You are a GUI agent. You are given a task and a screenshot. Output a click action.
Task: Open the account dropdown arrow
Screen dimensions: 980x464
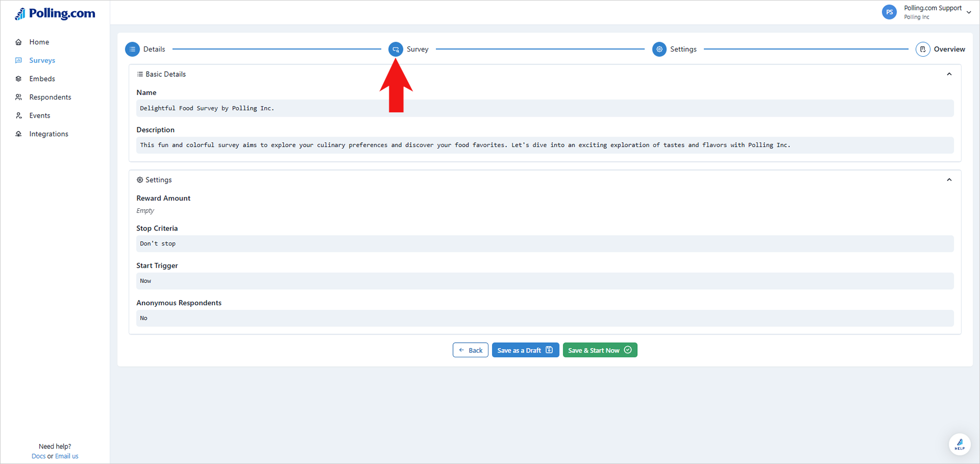969,12
